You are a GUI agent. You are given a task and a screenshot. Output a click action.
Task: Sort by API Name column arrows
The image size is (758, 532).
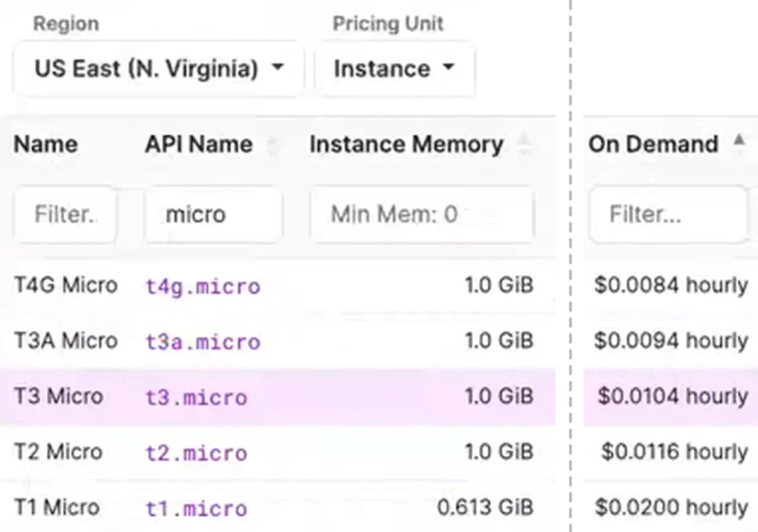coord(272,145)
